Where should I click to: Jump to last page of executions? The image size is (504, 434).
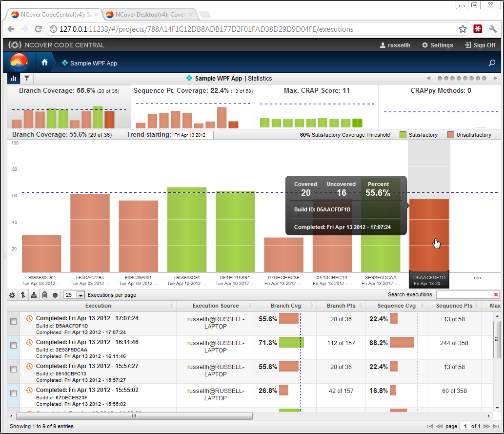click(496, 426)
